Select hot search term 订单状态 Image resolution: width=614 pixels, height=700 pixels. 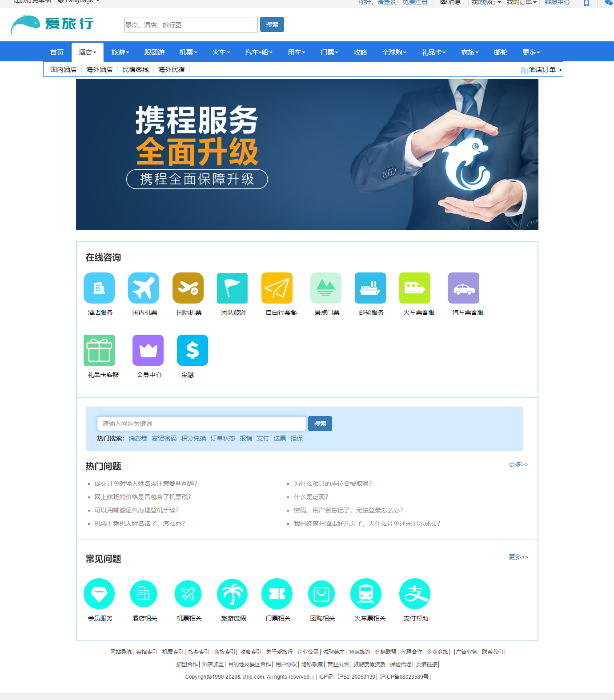click(223, 438)
